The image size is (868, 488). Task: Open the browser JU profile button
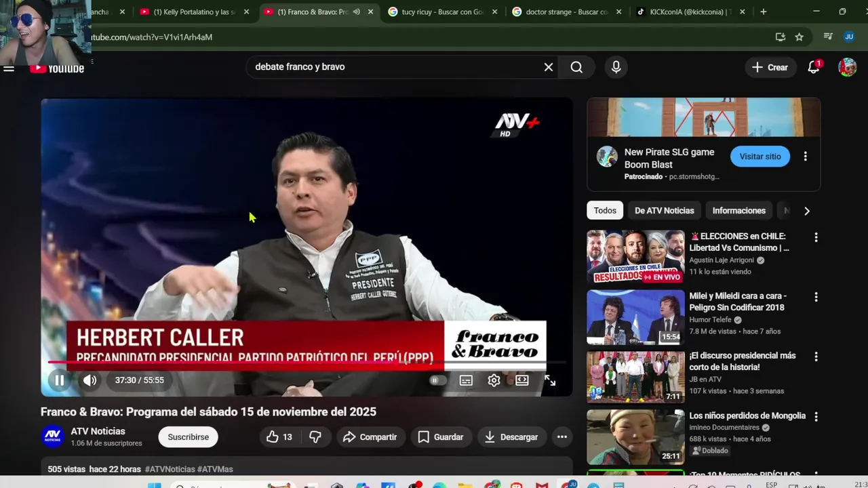tap(849, 37)
